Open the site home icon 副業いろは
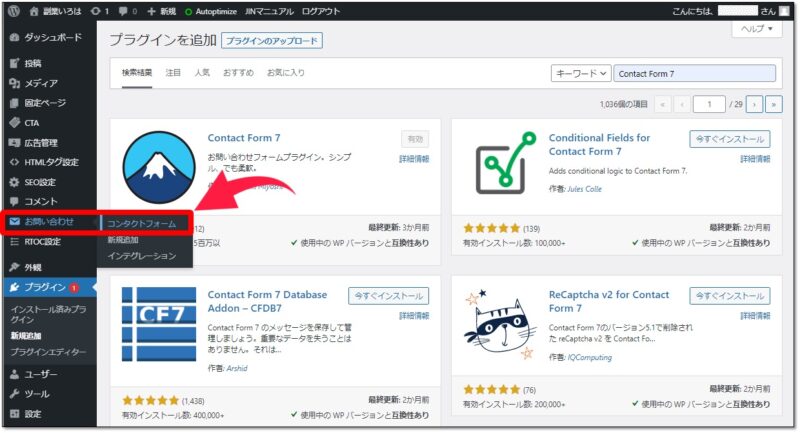 [x=55, y=11]
